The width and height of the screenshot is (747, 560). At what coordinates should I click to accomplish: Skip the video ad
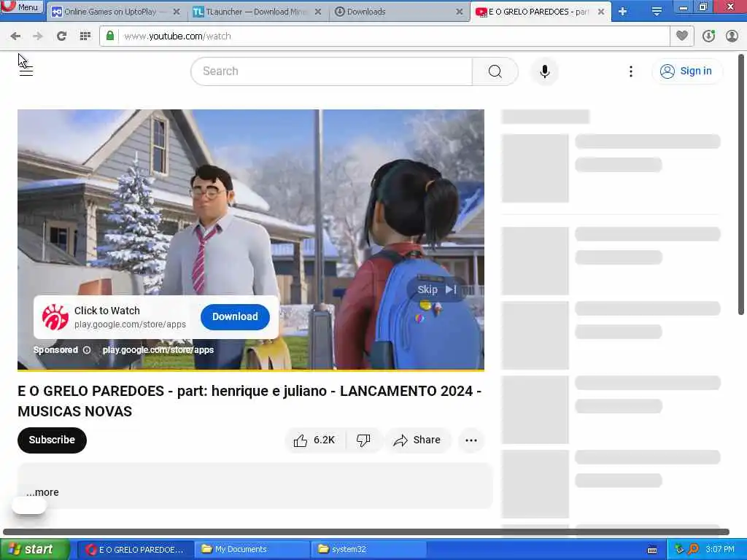(437, 289)
